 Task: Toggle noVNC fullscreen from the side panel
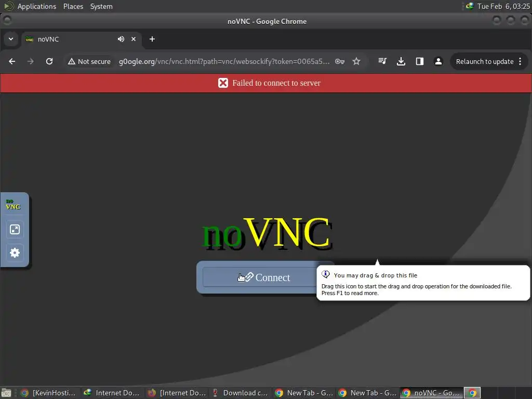tap(15, 229)
